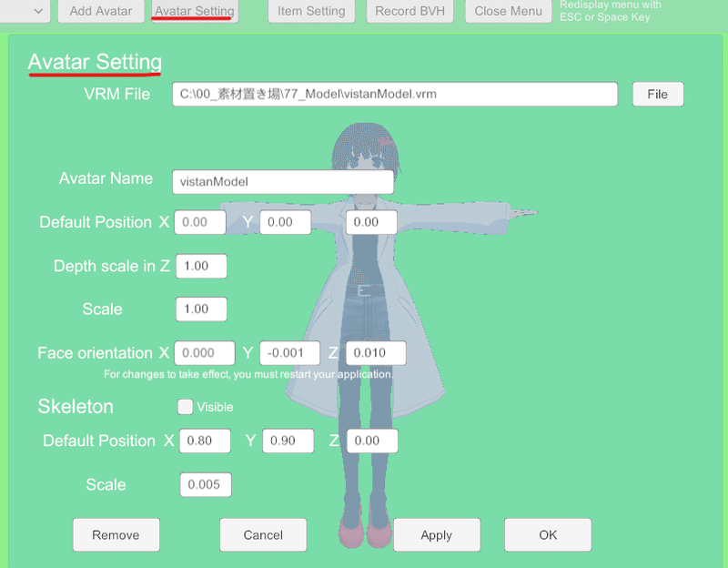The height and width of the screenshot is (568, 728).
Task: Edit the Skeleton Default Position Z field
Action: 373,441
